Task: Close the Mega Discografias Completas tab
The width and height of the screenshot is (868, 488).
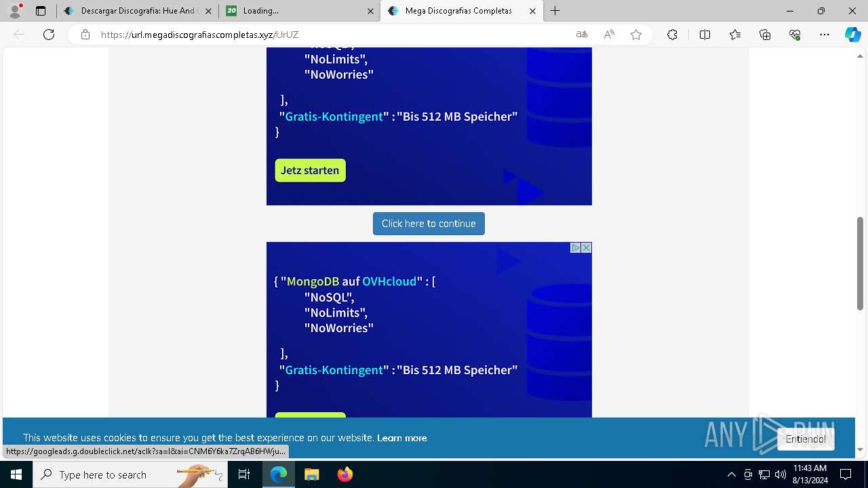Action: tap(532, 11)
